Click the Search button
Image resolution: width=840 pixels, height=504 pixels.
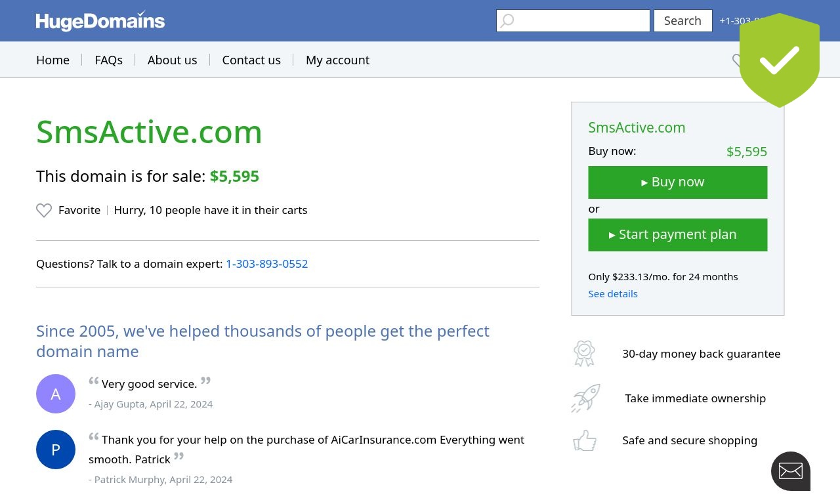coord(682,20)
